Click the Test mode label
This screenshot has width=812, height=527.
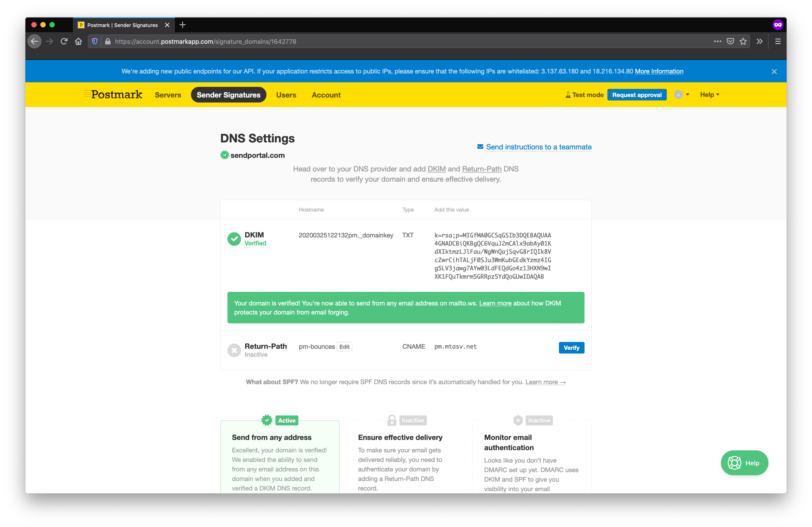(x=587, y=95)
